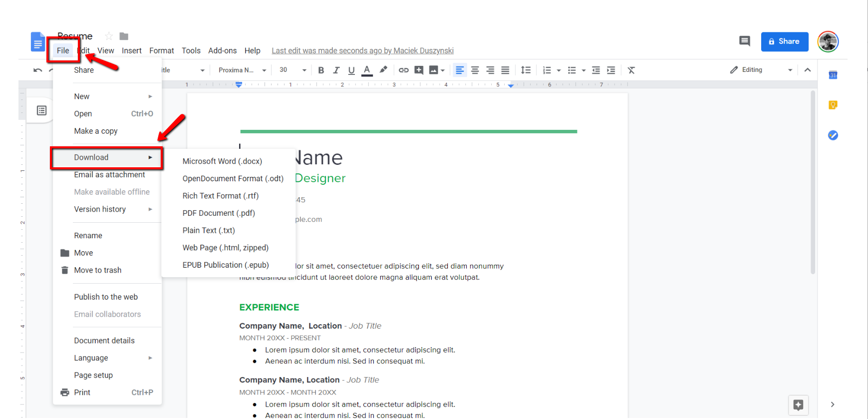Select Move to trash
Screen dimensions: 868x419
[x=107, y=270]
